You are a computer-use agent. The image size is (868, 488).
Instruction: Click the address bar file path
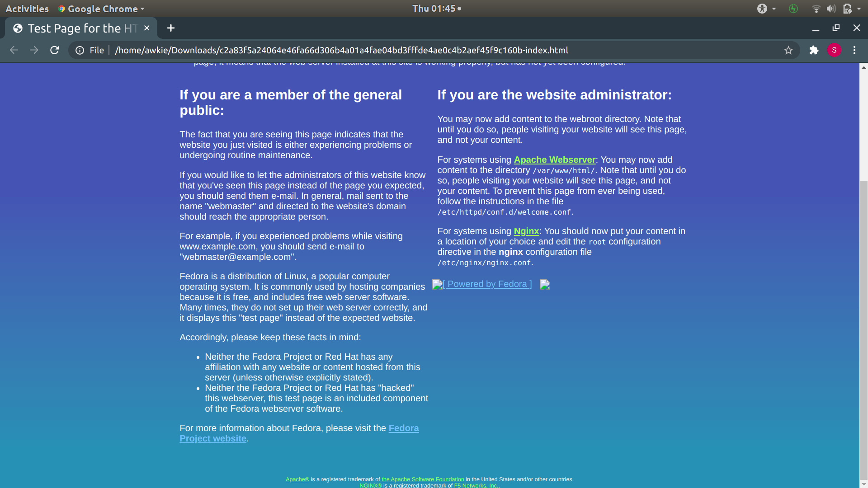(x=341, y=50)
